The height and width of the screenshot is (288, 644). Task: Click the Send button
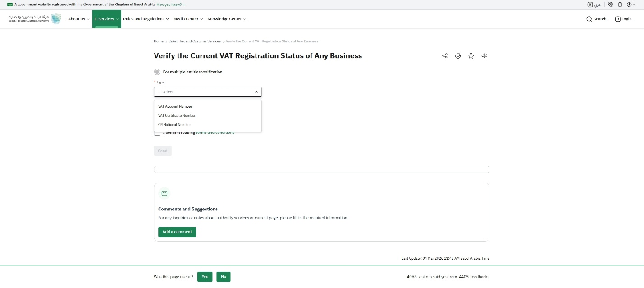(163, 151)
